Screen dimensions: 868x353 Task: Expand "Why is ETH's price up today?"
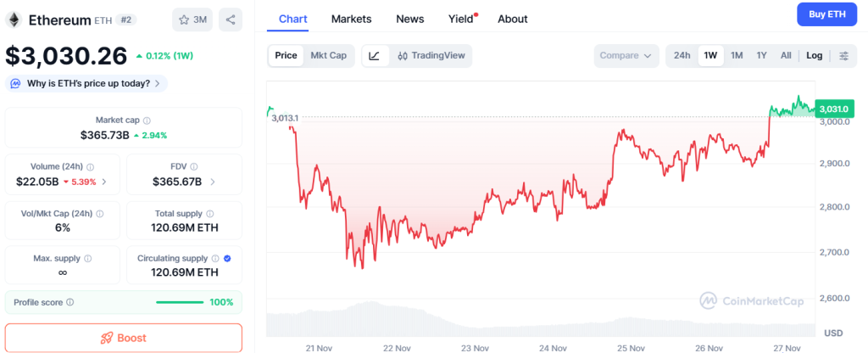pyautogui.click(x=86, y=83)
